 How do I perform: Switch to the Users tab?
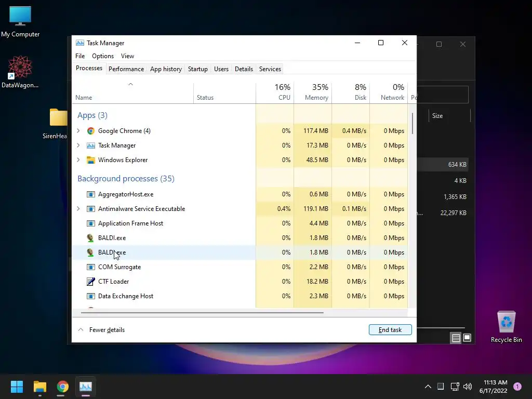[221, 69]
